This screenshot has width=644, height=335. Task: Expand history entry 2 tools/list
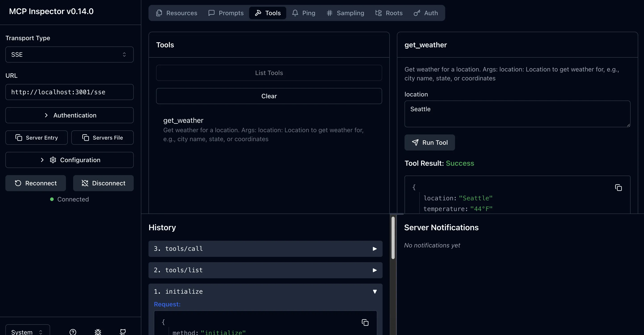coord(265,270)
